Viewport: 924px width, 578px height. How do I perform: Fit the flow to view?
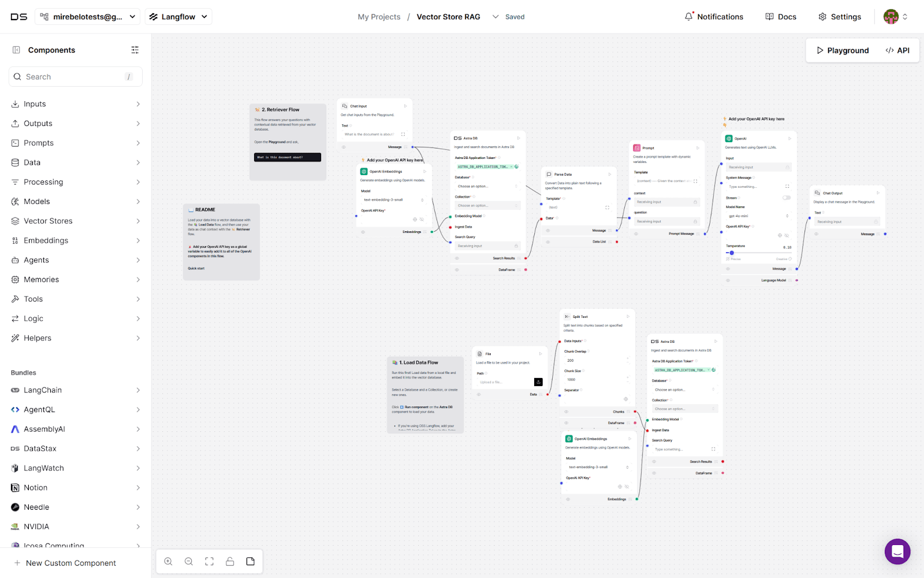coord(209,561)
